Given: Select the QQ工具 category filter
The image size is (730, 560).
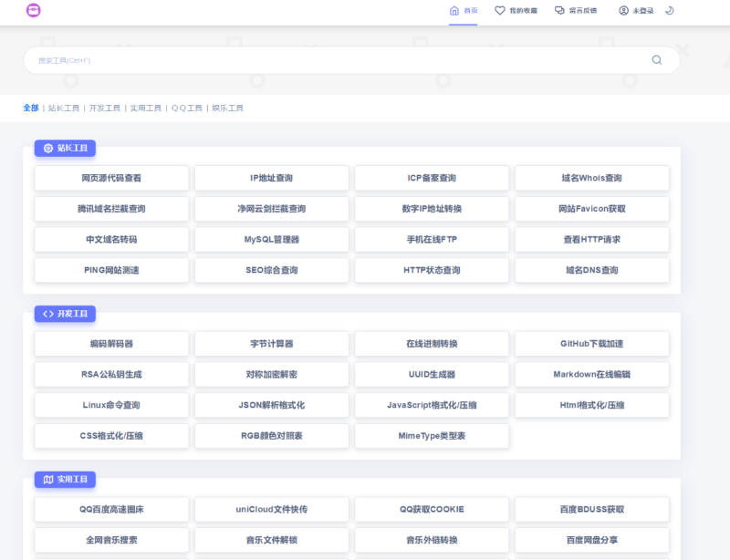Looking at the screenshot, I should (x=187, y=108).
